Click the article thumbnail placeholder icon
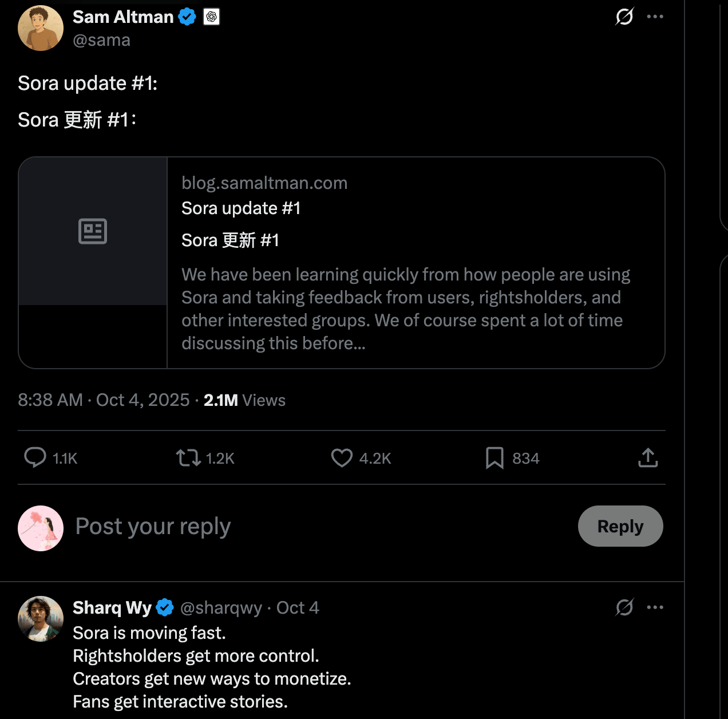 [93, 231]
